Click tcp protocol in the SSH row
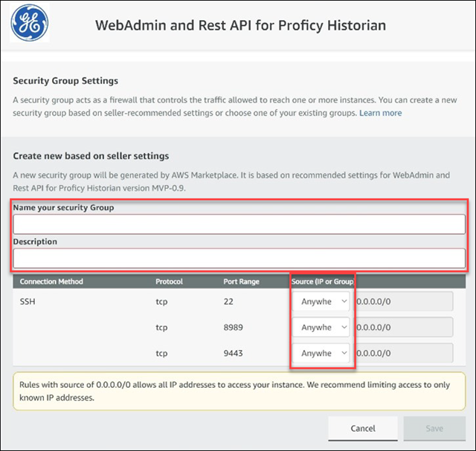The width and height of the screenshot is (476, 451). pyautogui.click(x=161, y=302)
